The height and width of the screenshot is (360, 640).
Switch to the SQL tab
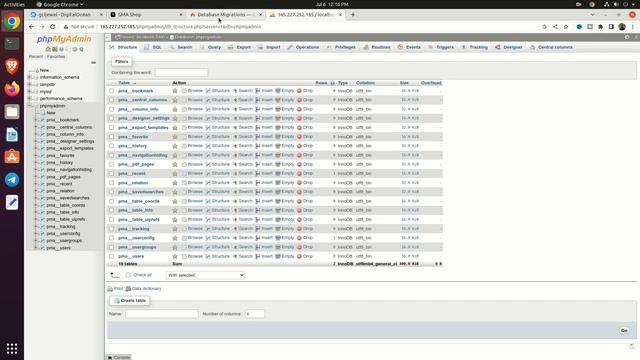[153, 47]
